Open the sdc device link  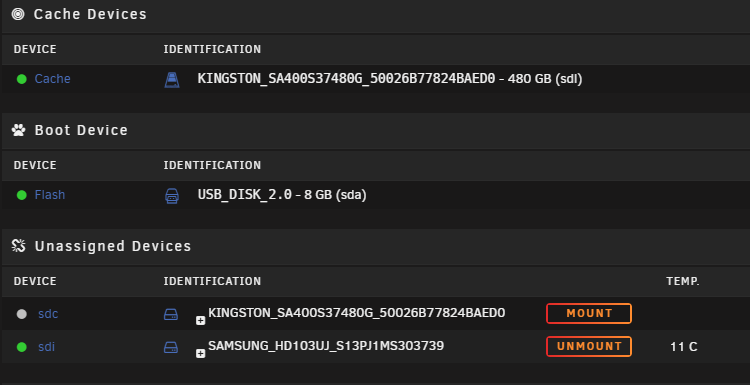(48, 314)
